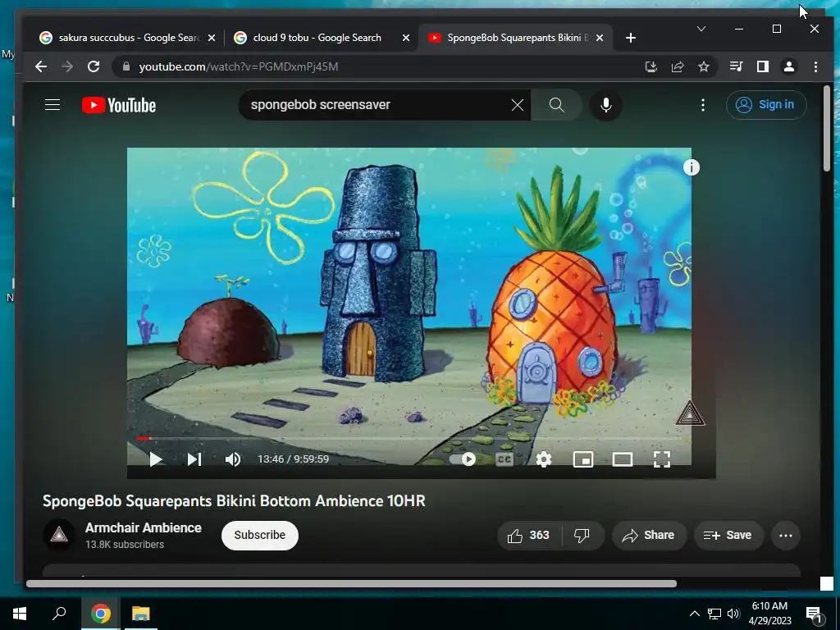
Task: View site information lock icon
Action: click(126, 66)
